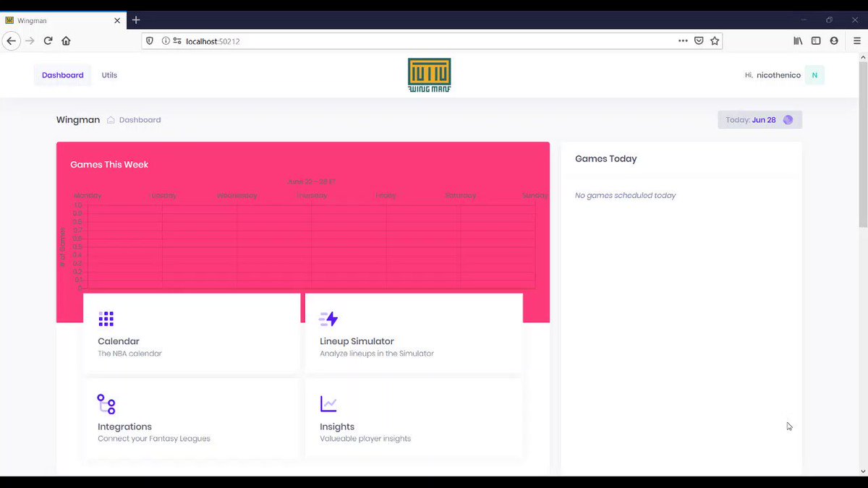
Task: Click the Games This Week heading
Action: tap(109, 165)
